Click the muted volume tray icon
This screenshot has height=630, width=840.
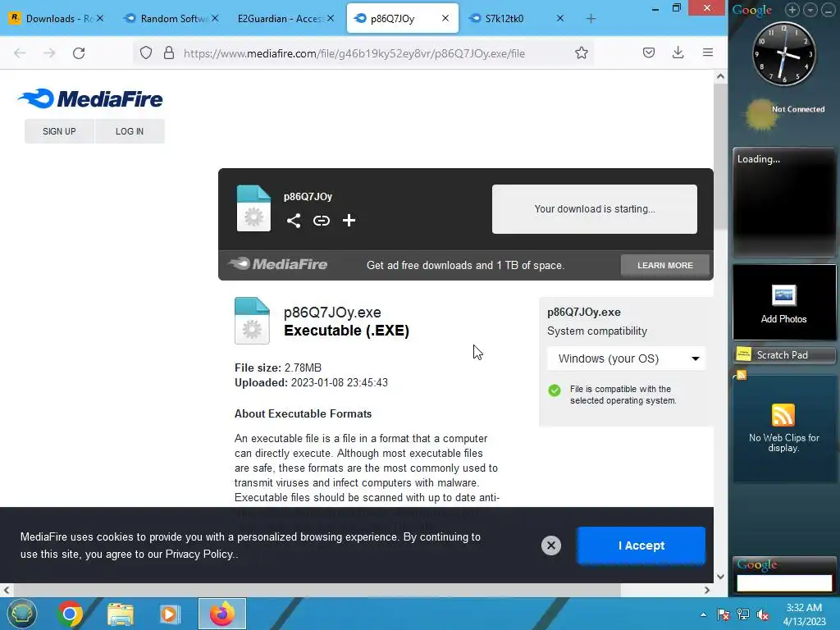763,614
